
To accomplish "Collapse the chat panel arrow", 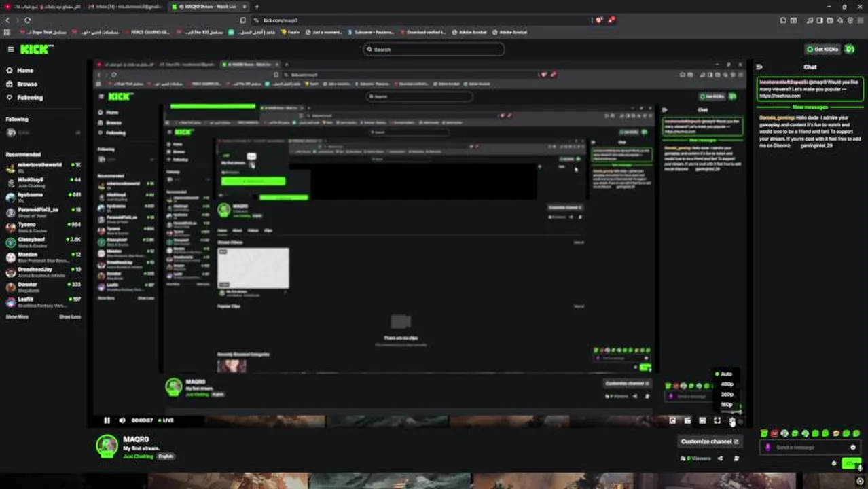I will tap(759, 67).
